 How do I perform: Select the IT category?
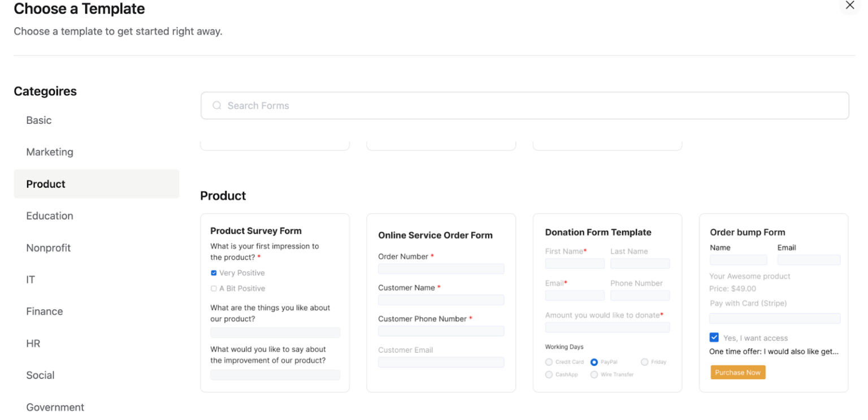[x=96, y=279]
